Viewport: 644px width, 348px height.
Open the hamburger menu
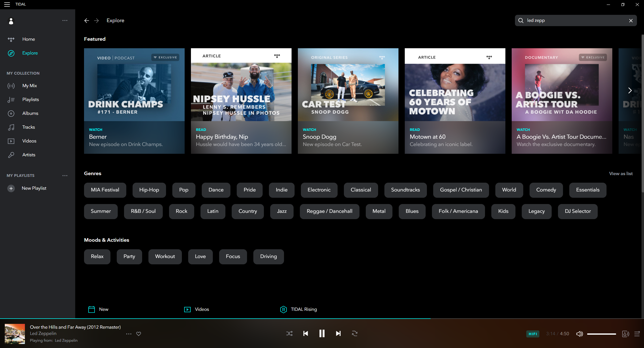[7, 4]
